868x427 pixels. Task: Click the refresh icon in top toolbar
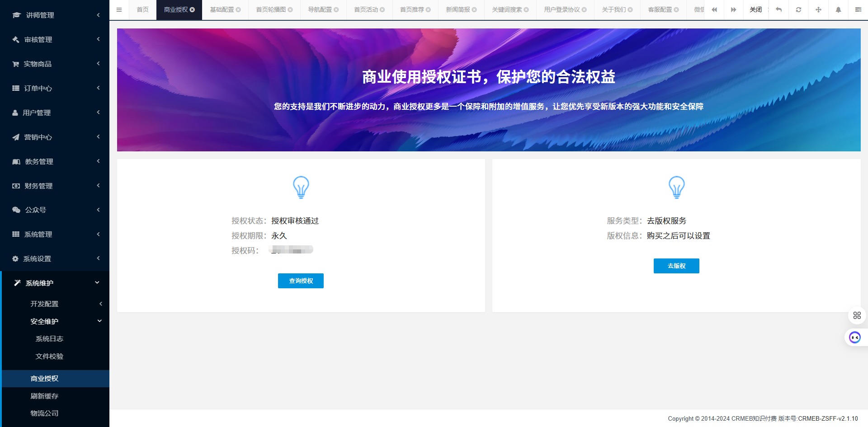pyautogui.click(x=798, y=9)
